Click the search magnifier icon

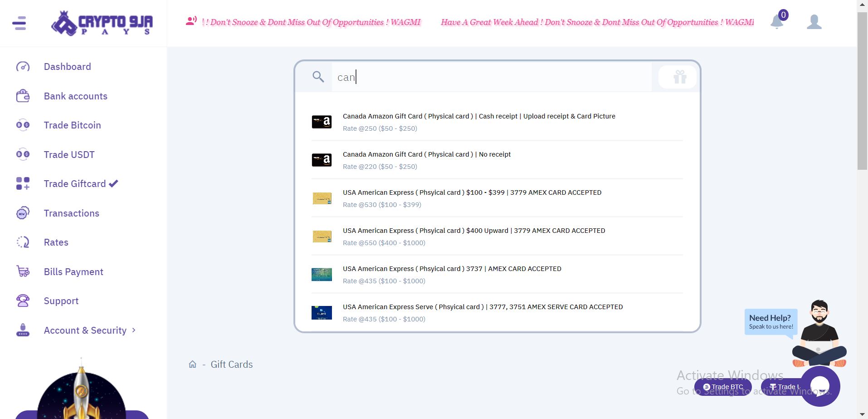click(x=318, y=77)
